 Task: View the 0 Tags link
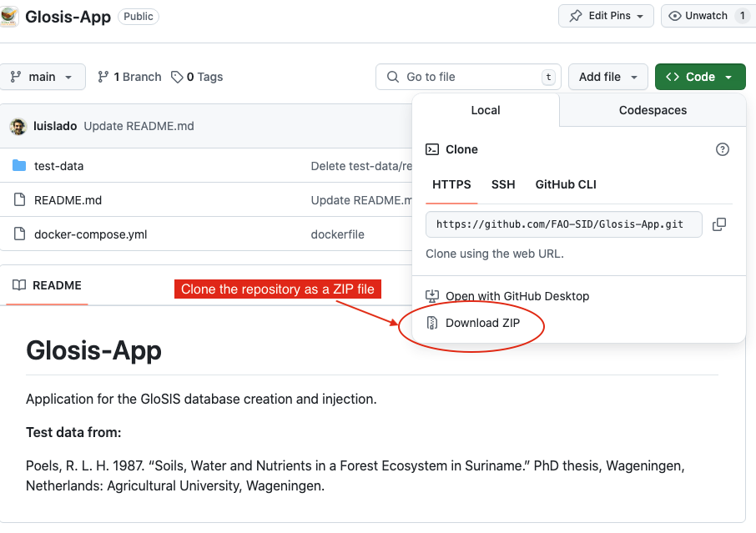[x=197, y=77]
